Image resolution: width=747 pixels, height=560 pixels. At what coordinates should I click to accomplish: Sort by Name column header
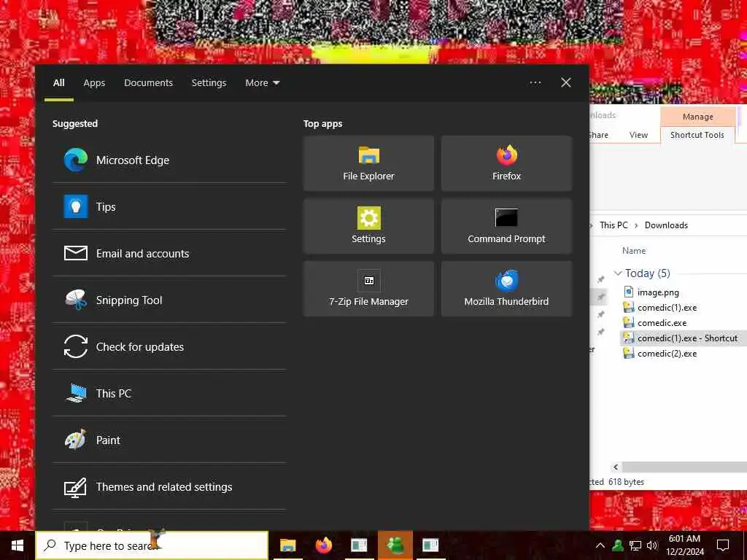coord(634,251)
